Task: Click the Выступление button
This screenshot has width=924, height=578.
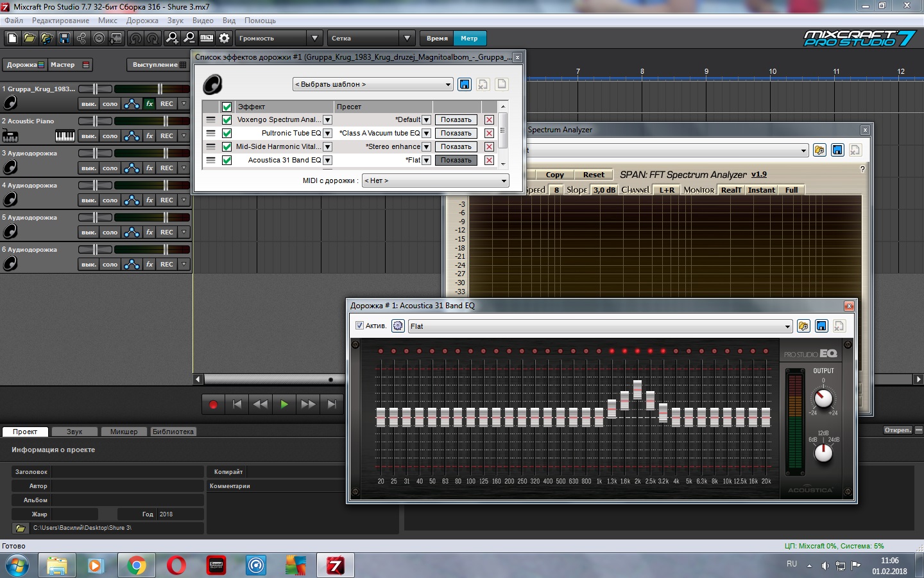Action: [x=159, y=65]
